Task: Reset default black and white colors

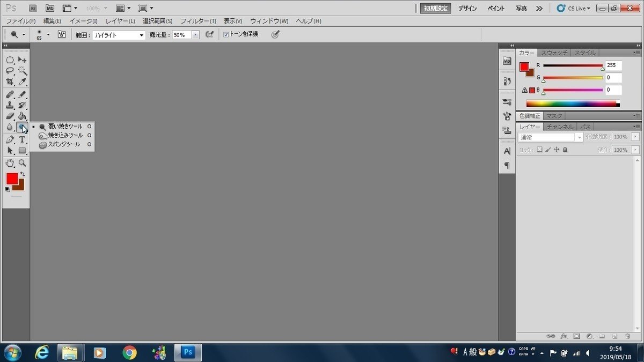Action: coord(8,189)
